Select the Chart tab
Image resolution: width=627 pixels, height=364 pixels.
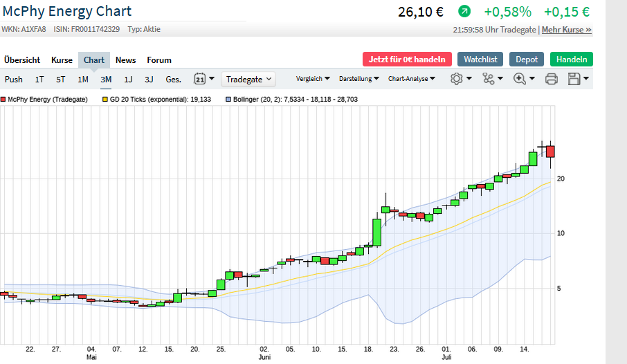[x=94, y=60]
